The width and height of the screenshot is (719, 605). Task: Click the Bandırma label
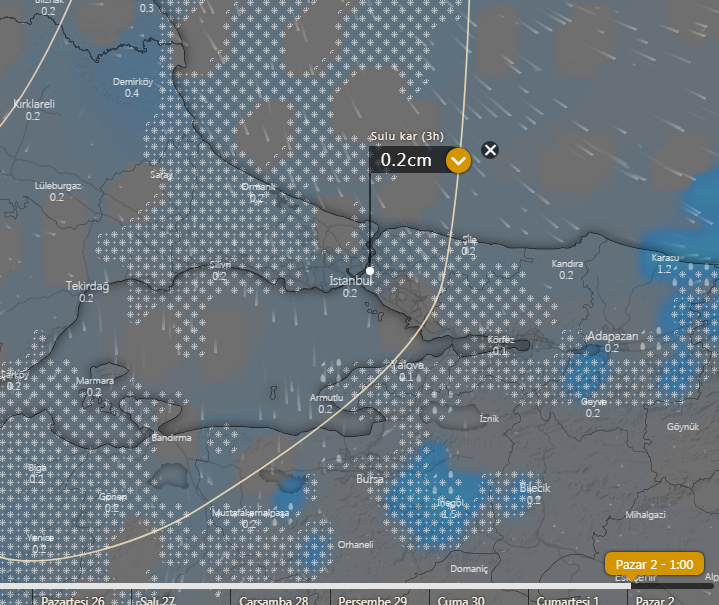(171, 438)
